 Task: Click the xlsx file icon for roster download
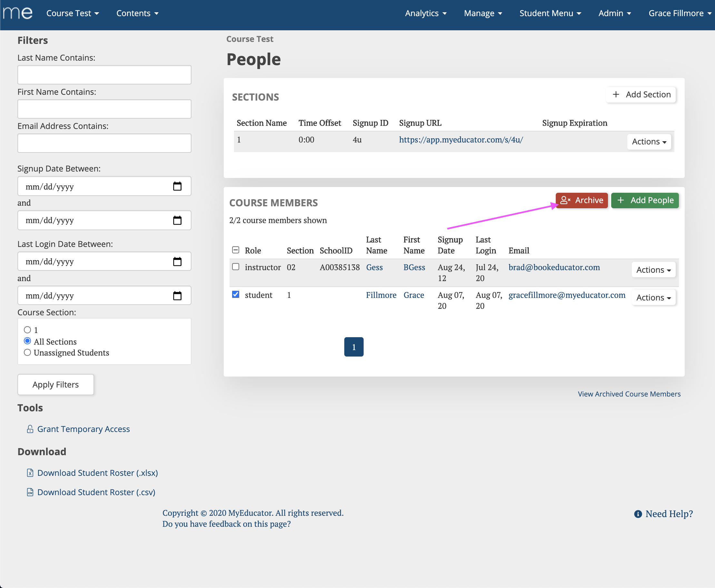(x=30, y=473)
